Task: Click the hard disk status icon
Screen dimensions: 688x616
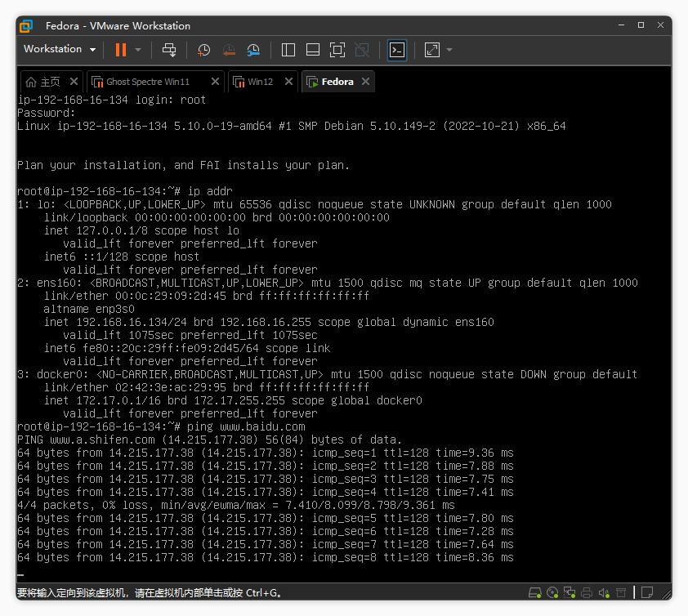Action: click(535, 592)
